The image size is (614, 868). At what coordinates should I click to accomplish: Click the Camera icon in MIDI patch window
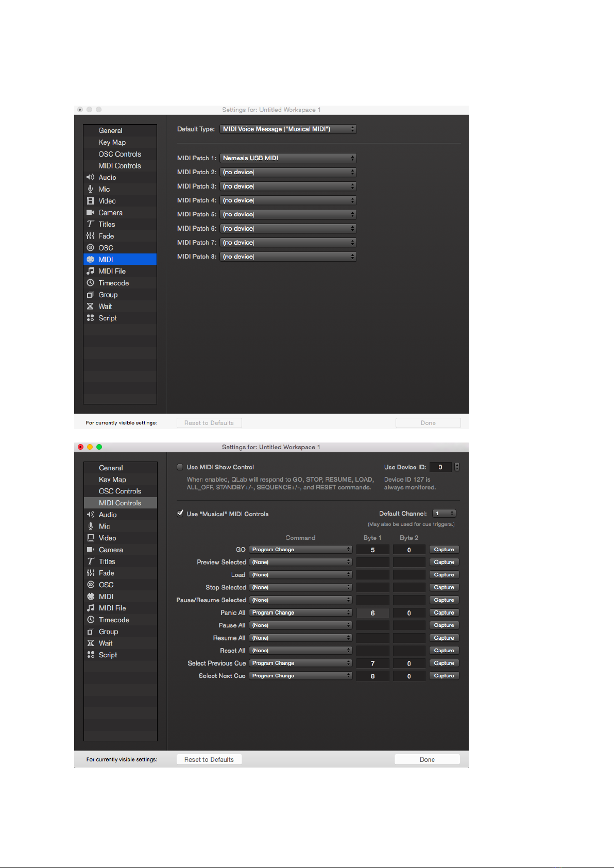click(90, 212)
